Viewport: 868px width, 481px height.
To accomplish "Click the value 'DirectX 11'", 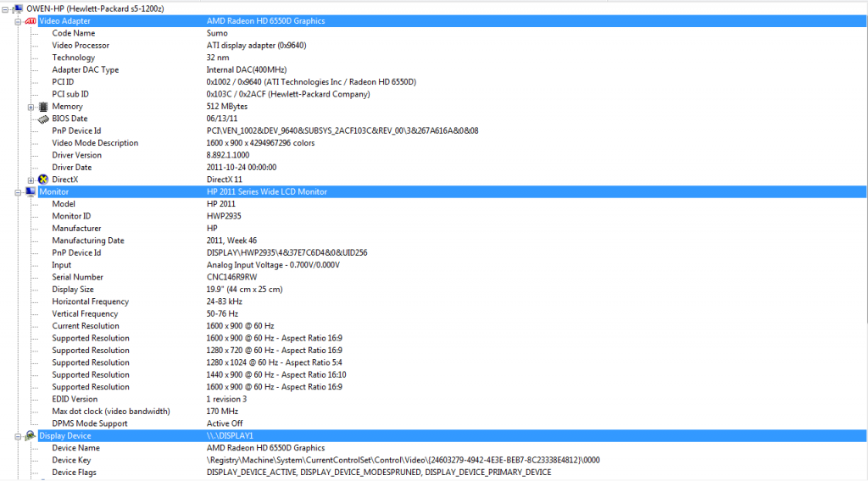I will pyautogui.click(x=224, y=180).
